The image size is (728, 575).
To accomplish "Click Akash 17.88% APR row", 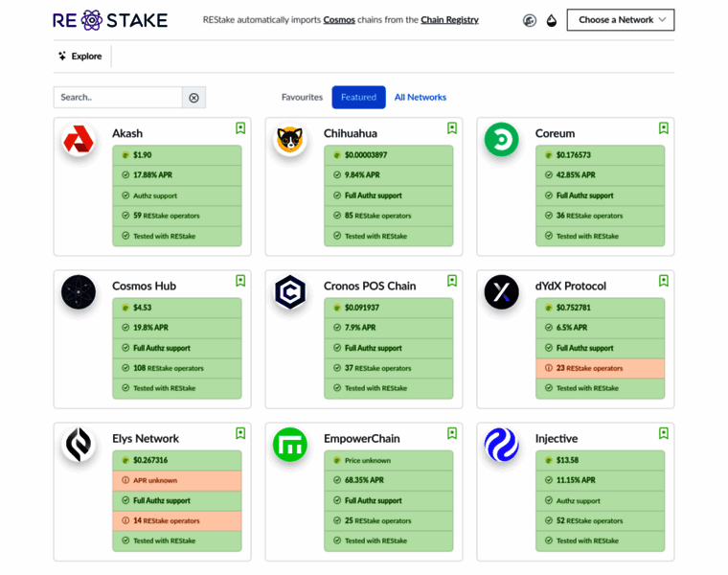I will (x=177, y=175).
